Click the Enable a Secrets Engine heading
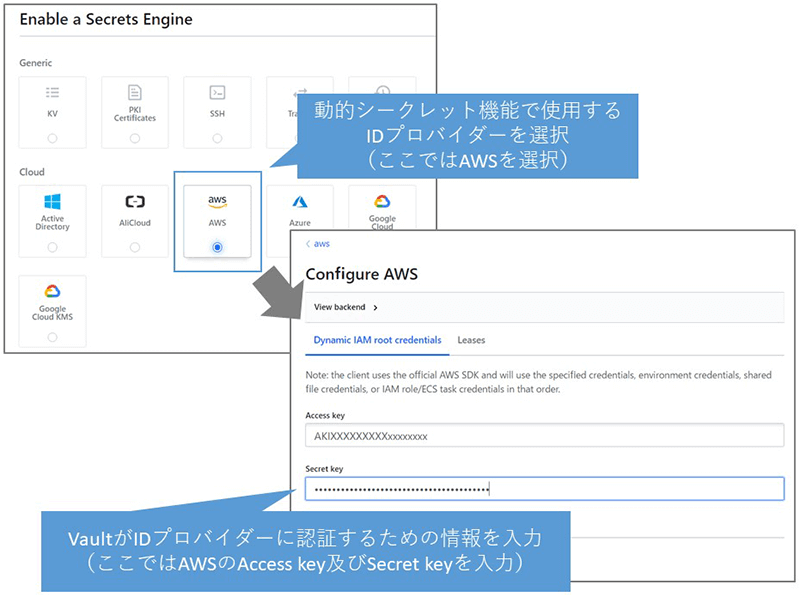The width and height of the screenshot is (800, 595). [106, 19]
